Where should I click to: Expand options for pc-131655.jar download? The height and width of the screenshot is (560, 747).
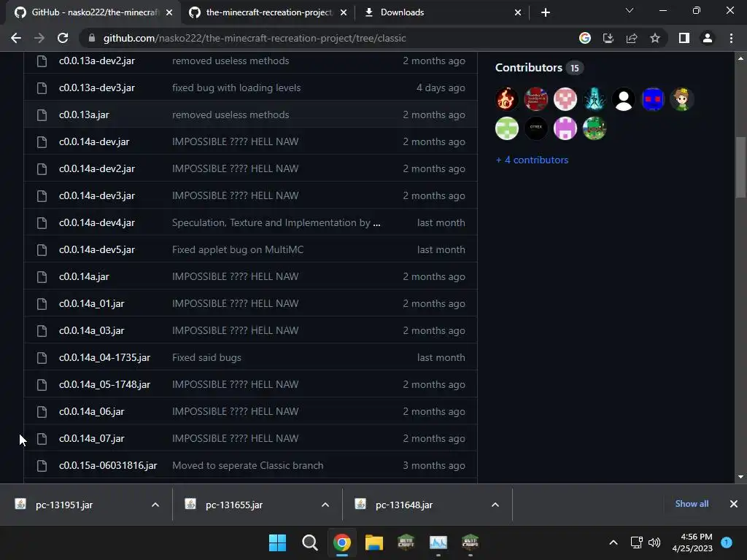click(325, 505)
